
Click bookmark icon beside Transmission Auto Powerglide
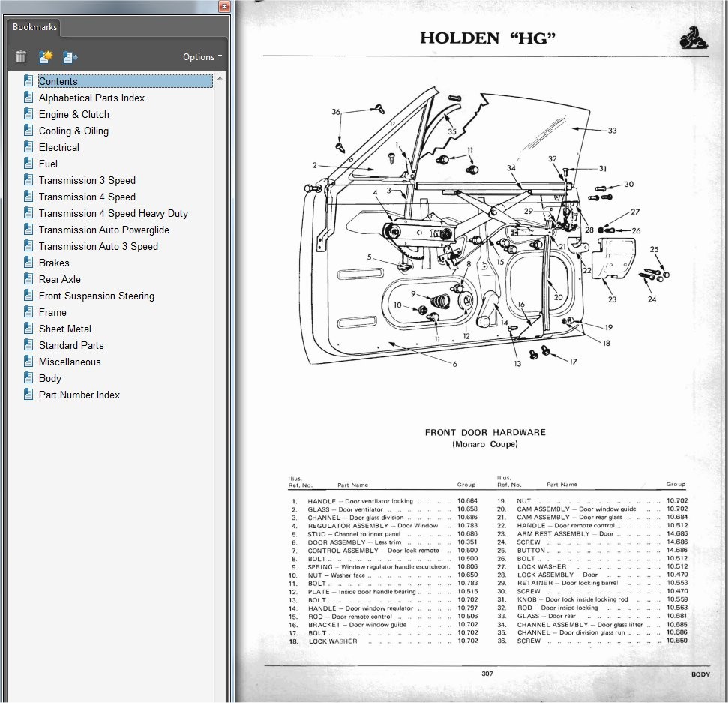click(28, 229)
